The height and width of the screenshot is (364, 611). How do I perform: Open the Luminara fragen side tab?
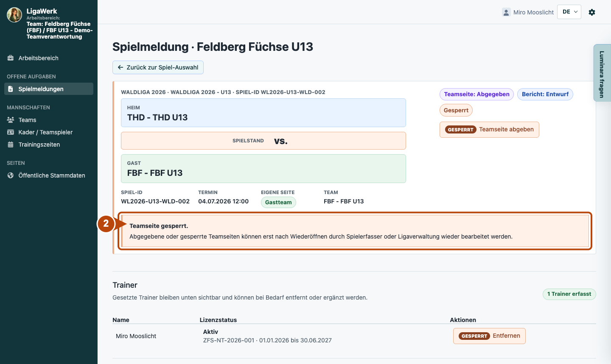[602, 73]
